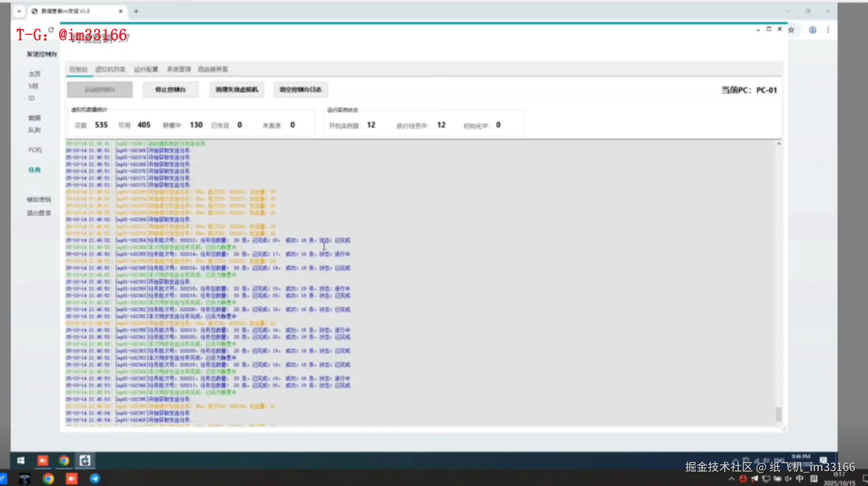Click the muted volume tray icon

[x=788, y=479]
